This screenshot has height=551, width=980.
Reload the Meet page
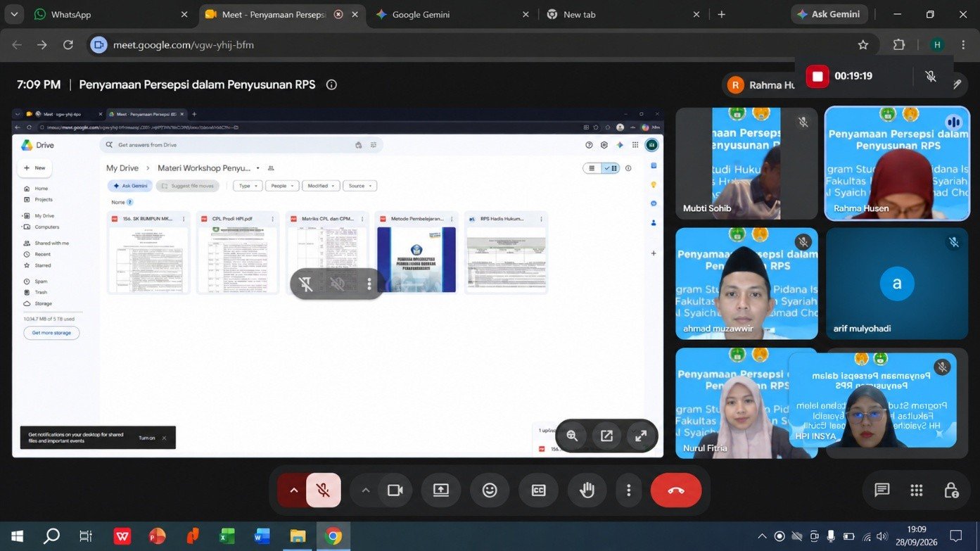tap(68, 45)
